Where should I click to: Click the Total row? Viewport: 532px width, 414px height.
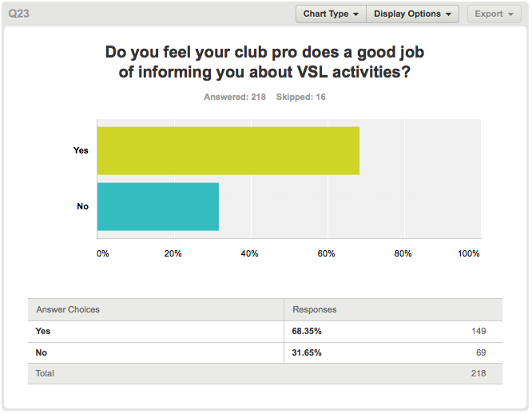(265, 373)
